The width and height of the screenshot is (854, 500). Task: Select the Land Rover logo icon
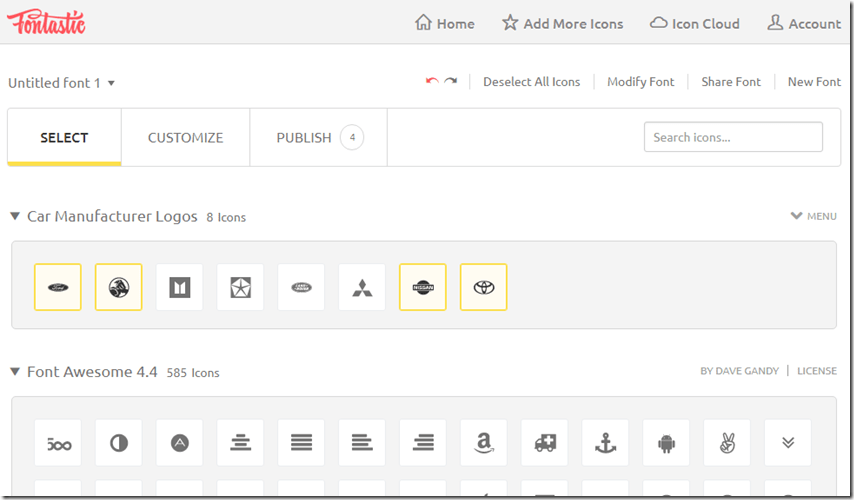point(301,288)
